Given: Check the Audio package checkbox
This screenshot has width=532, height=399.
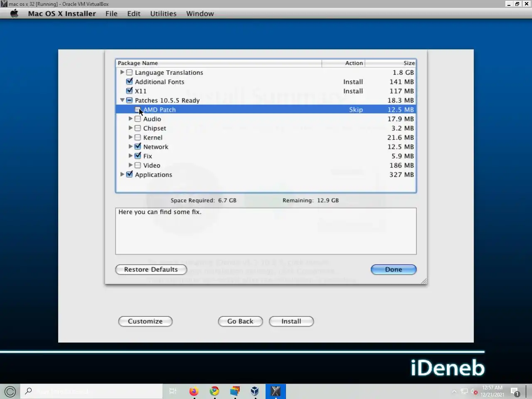Looking at the screenshot, I should (x=138, y=119).
